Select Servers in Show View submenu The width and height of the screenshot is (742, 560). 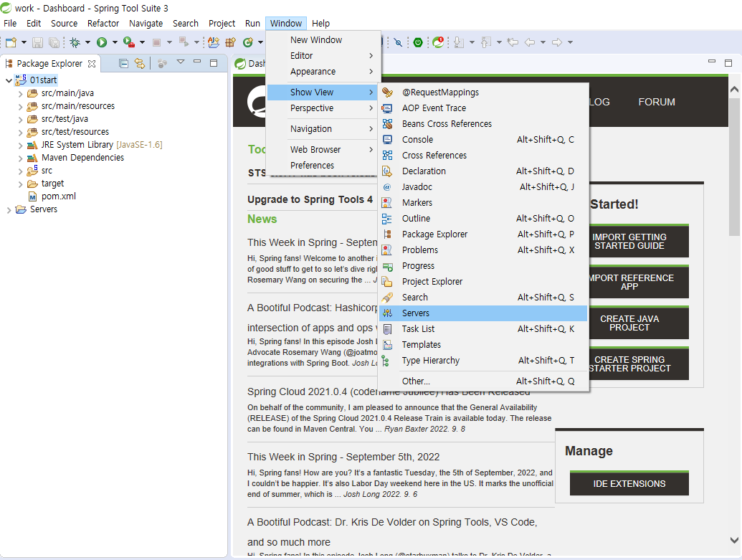pyautogui.click(x=483, y=313)
